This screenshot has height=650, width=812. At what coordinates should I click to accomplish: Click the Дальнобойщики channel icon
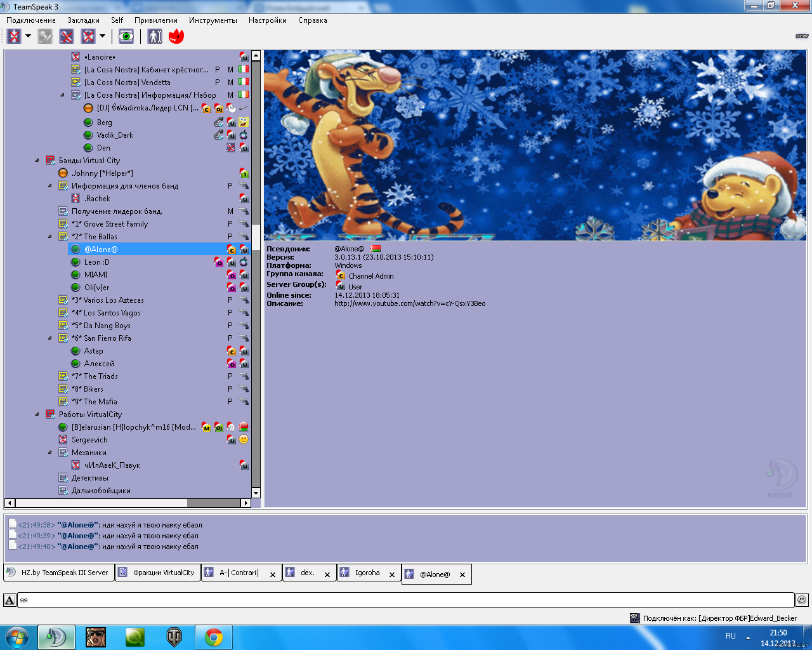click(63, 491)
